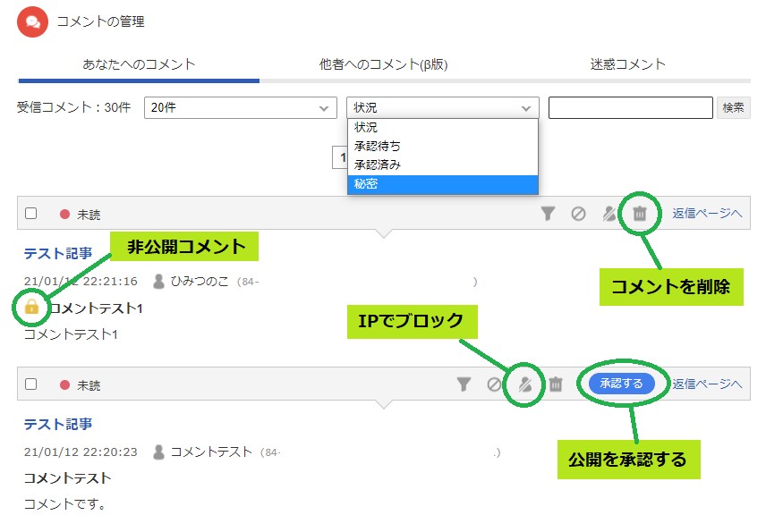The width and height of the screenshot is (766, 532).
Task: Open the 他者へのコメント(β版) tab
Action: [x=383, y=64]
